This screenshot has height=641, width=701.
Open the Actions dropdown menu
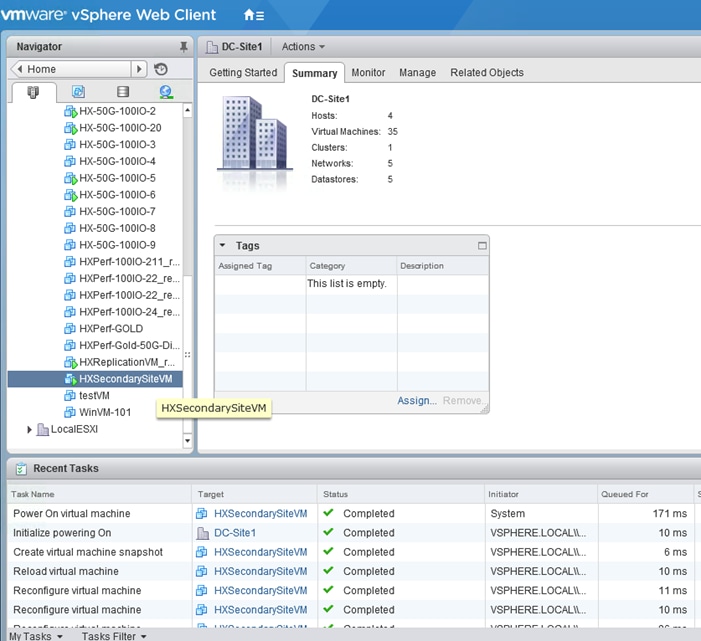pos(303,46)
